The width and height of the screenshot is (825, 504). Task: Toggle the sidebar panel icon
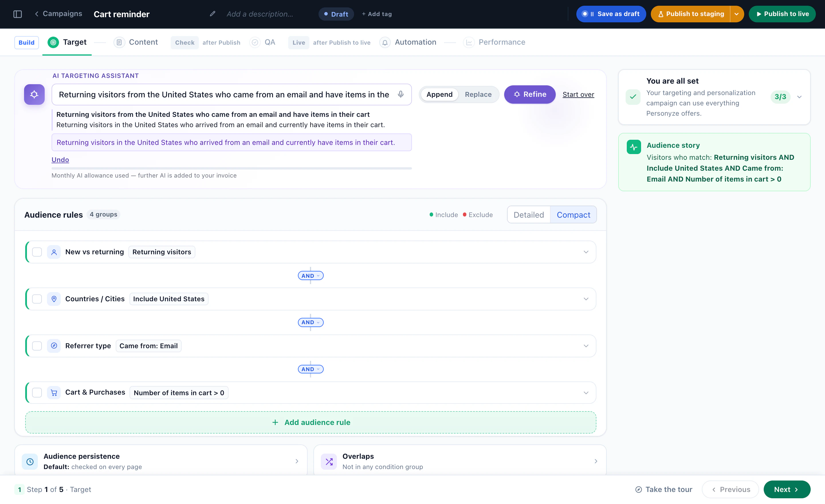[x=17, y=14]
